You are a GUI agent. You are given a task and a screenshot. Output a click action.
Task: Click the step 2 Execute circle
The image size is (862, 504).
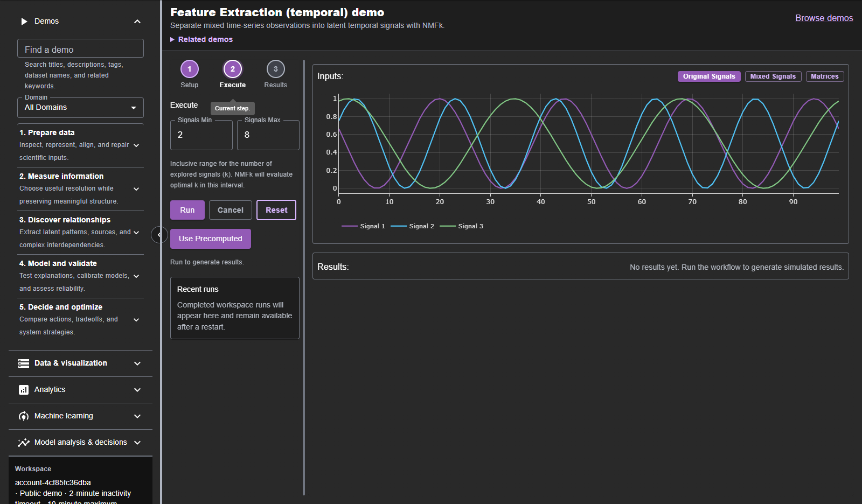[233, 69]
